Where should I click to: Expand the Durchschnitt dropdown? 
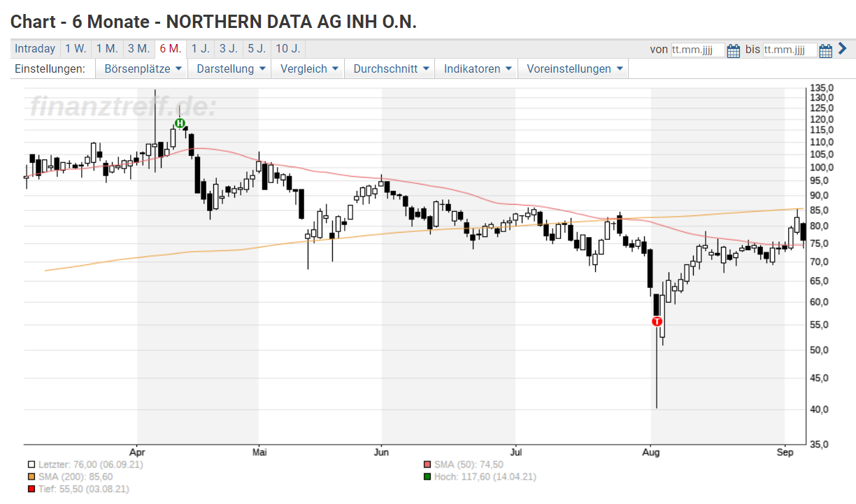pos(390,69)
